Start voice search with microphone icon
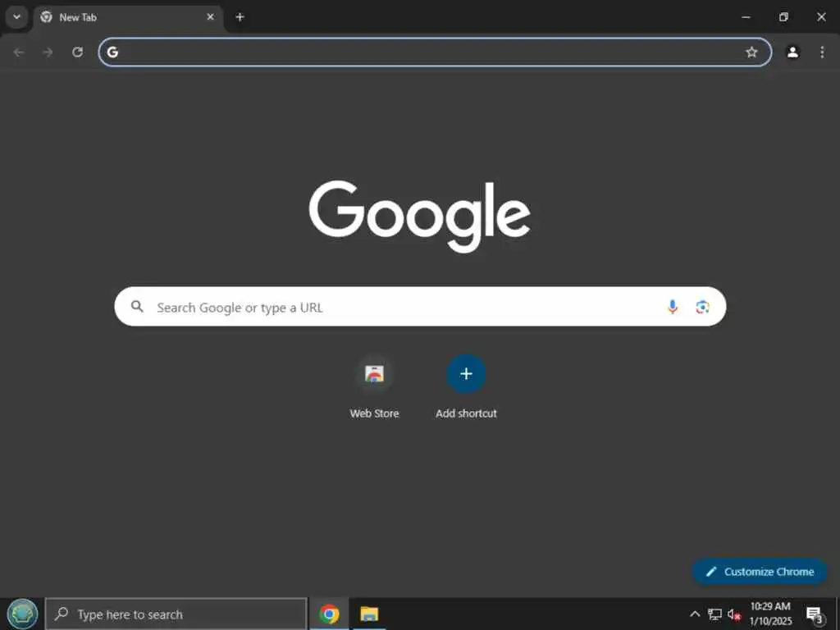 [x=673, y=307]
